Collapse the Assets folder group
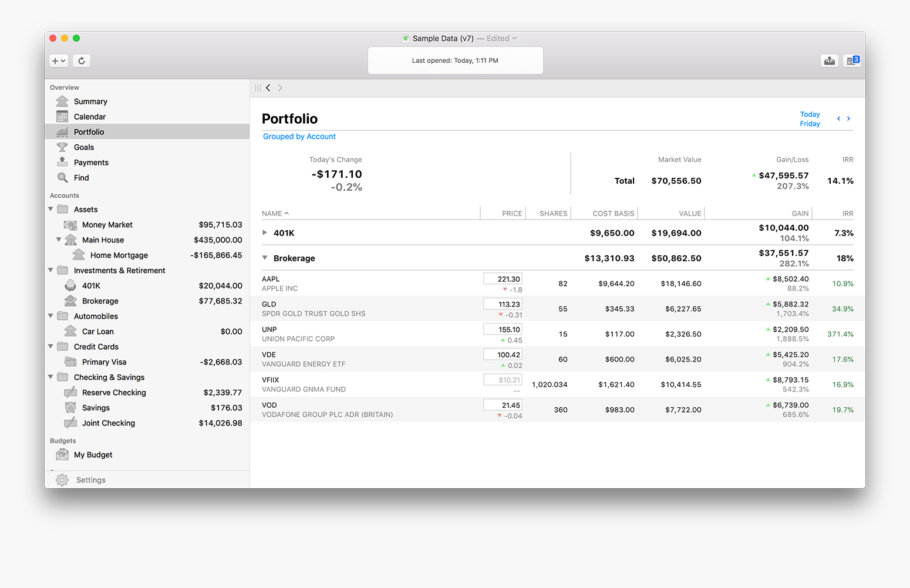Screen dimensions: 910x588 tap(50, 209)
